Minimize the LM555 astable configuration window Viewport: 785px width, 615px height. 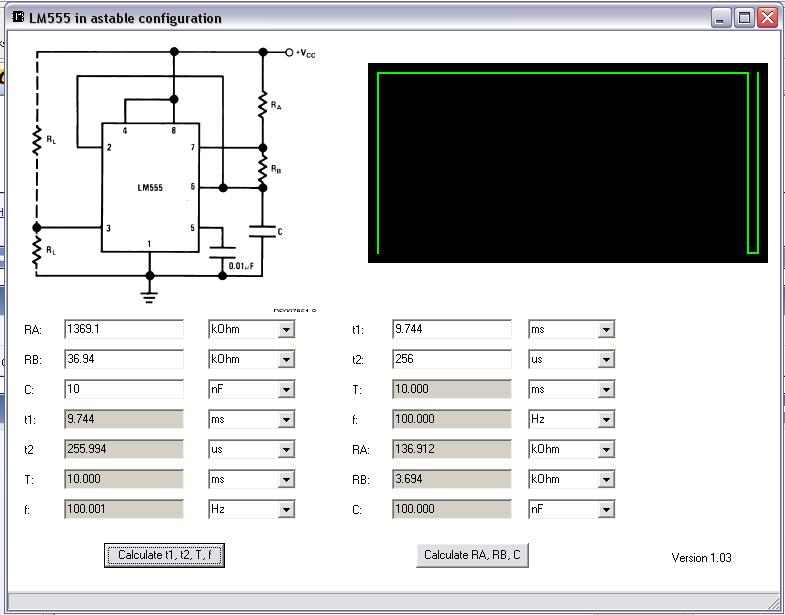click(x=721, y=17)
